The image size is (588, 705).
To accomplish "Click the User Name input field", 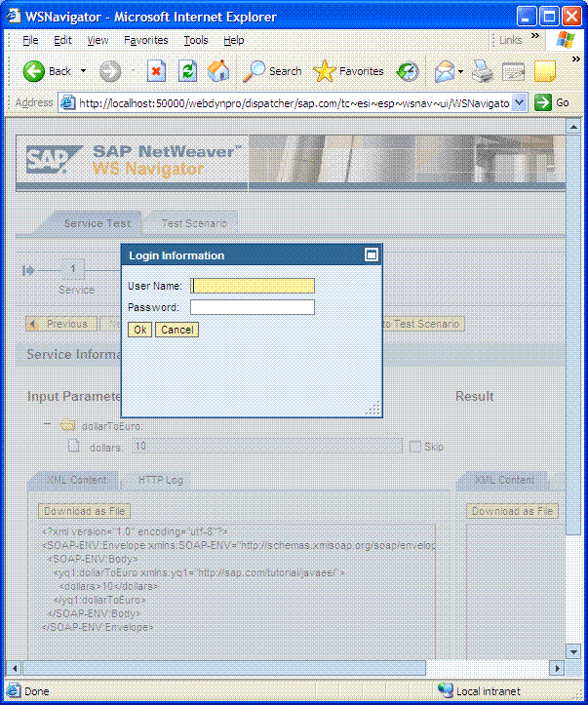I will pos(253,286).
